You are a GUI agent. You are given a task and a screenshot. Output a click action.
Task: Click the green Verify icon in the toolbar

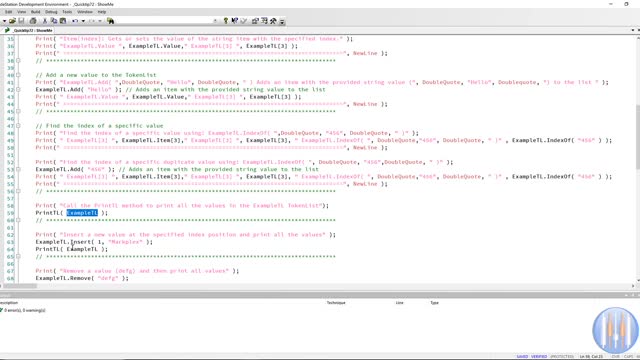pyautogui.click(x=225, y=21)
